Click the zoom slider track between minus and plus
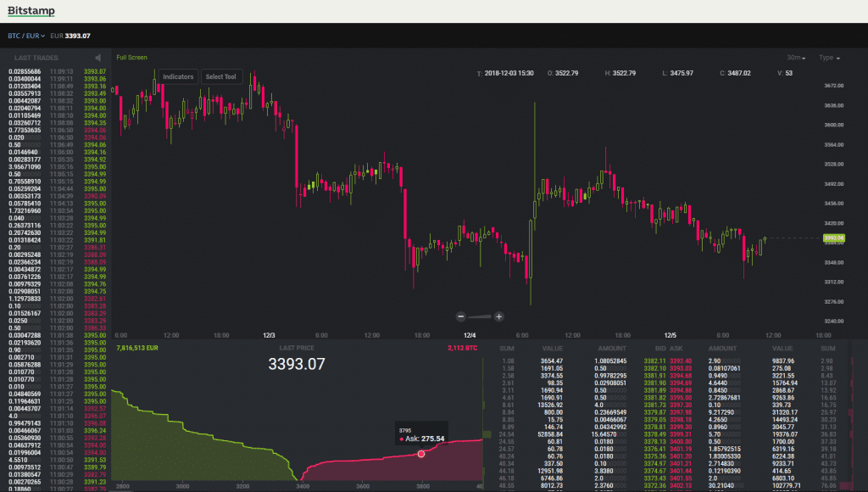 tap(480, 316)
